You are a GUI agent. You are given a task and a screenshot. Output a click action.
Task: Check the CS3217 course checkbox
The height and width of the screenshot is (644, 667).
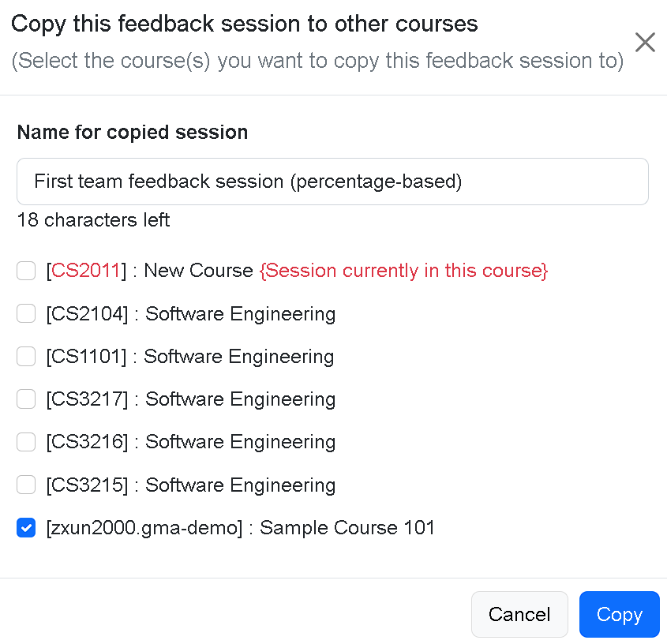(x=26, y=399)
